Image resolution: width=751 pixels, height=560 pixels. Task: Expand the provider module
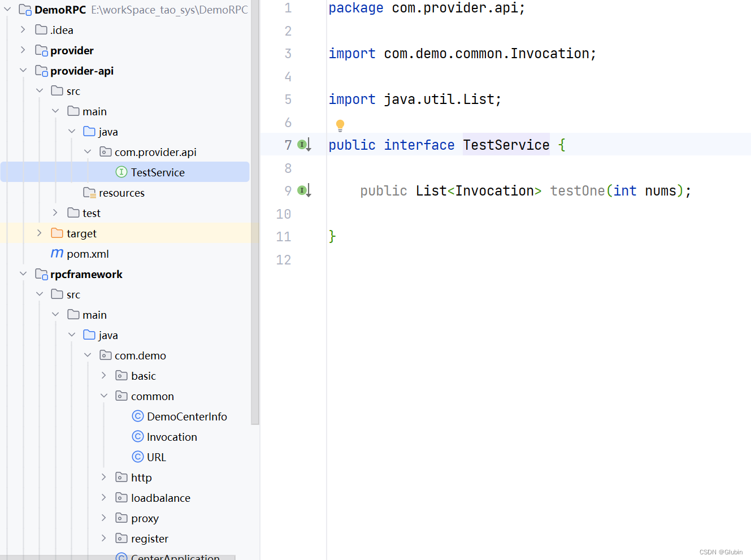click(23, 50)
